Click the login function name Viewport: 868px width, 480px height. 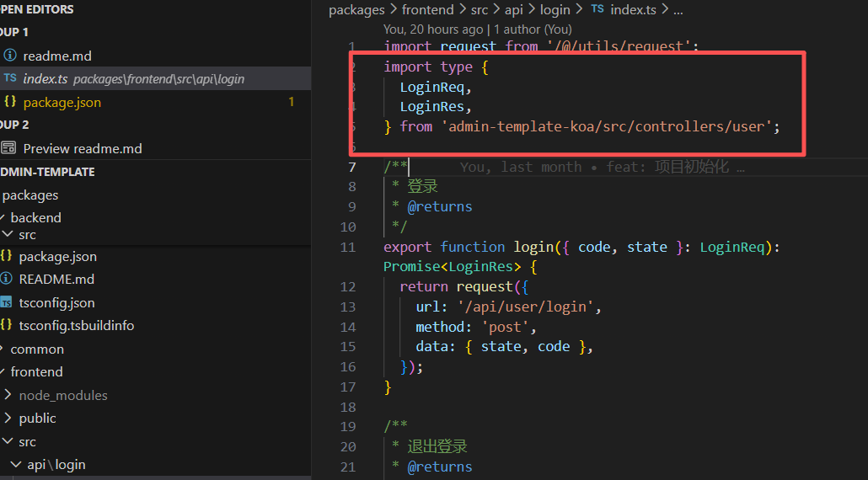click(533, 248)
